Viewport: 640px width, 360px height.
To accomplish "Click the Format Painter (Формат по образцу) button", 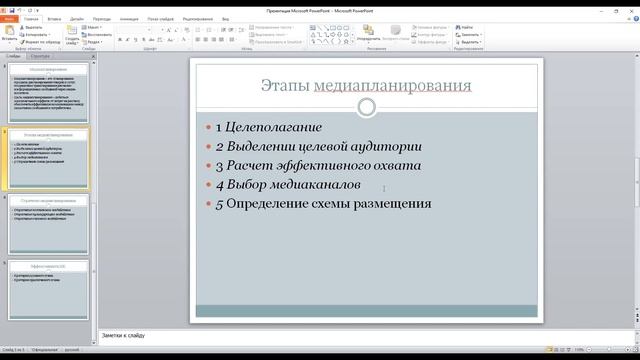I will [40, 42].
